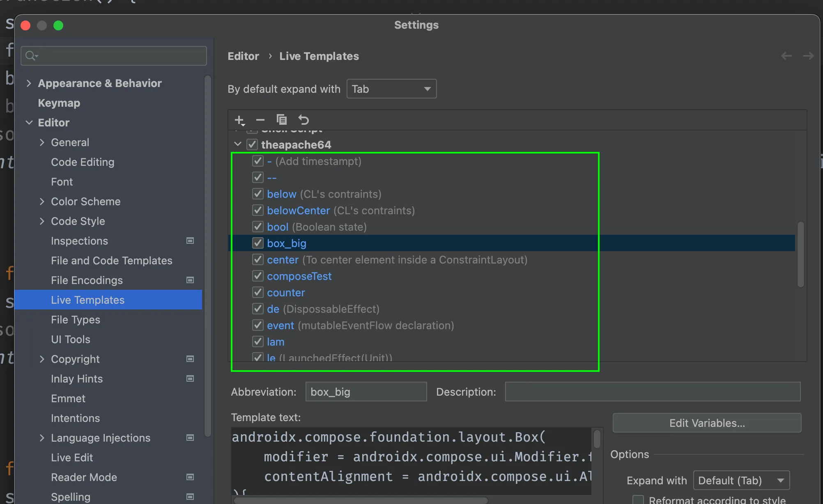
Task: Collapse the Editor section
Action: pyautogui.click(x=29, y=123)
